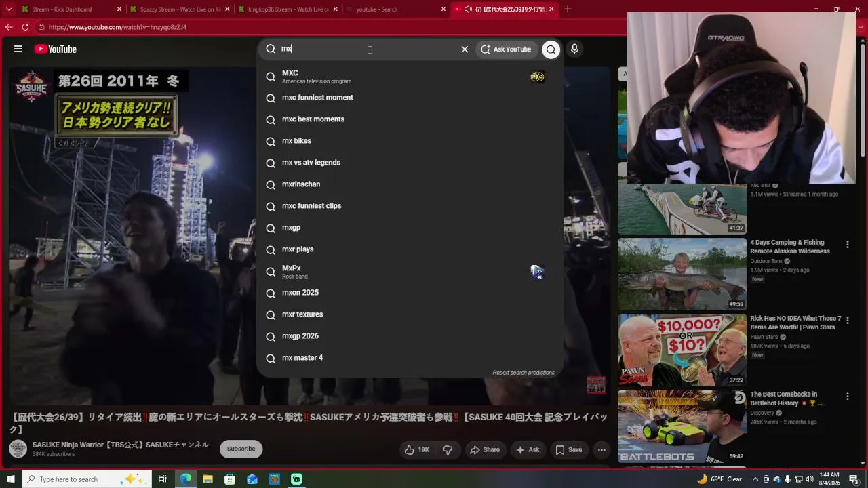Screen dimensions: 868x488
Task: Select the "mx master 4" suggestion
Action: click(x=410, y=358)
